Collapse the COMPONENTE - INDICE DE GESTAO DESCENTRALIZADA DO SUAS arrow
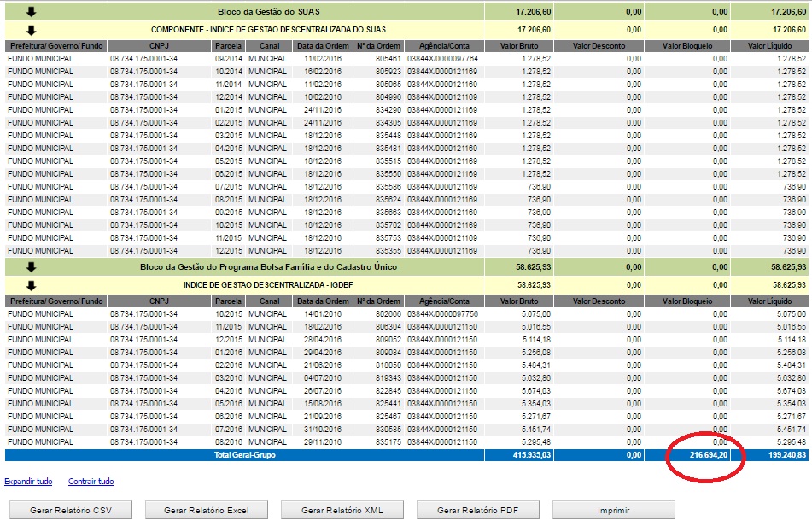This screenshot has width=812, height=532. coord(31,30)
